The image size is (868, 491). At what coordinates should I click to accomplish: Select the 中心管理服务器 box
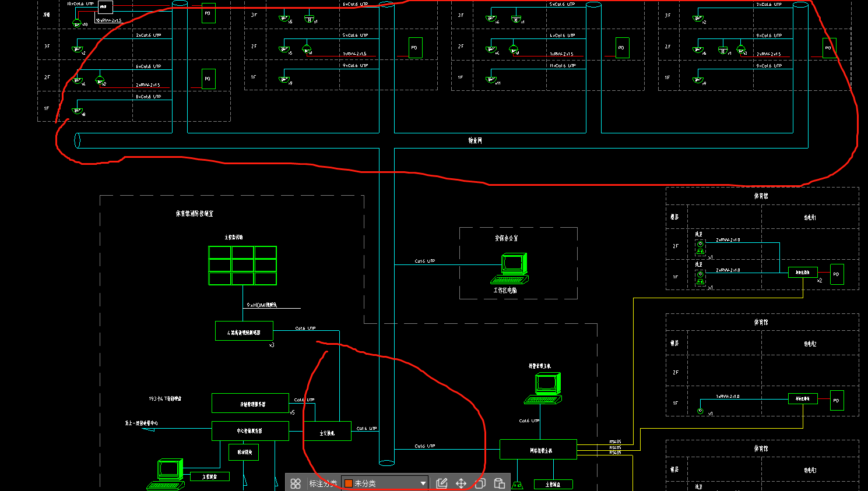250,431
